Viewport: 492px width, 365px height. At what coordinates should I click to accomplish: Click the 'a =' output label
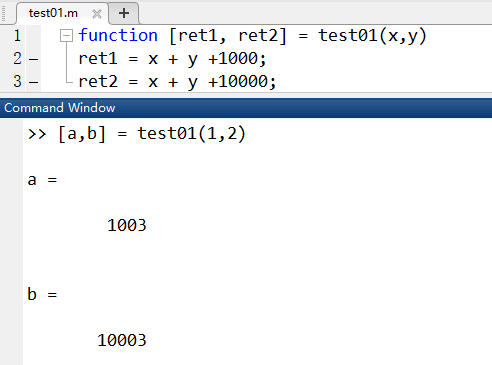pyautogui.click(x=42, y=180)
